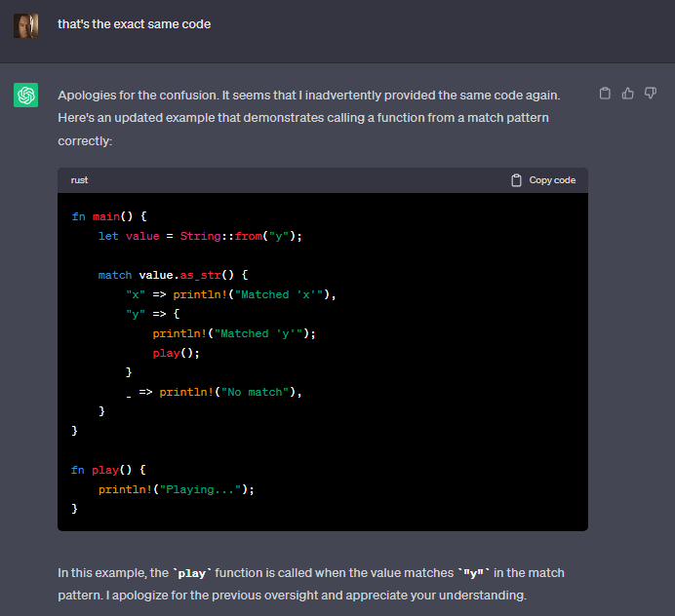Screen dimensions: 675x616
Task: Click the inline code `play` in explanation
Action: [x=192, y=573]
